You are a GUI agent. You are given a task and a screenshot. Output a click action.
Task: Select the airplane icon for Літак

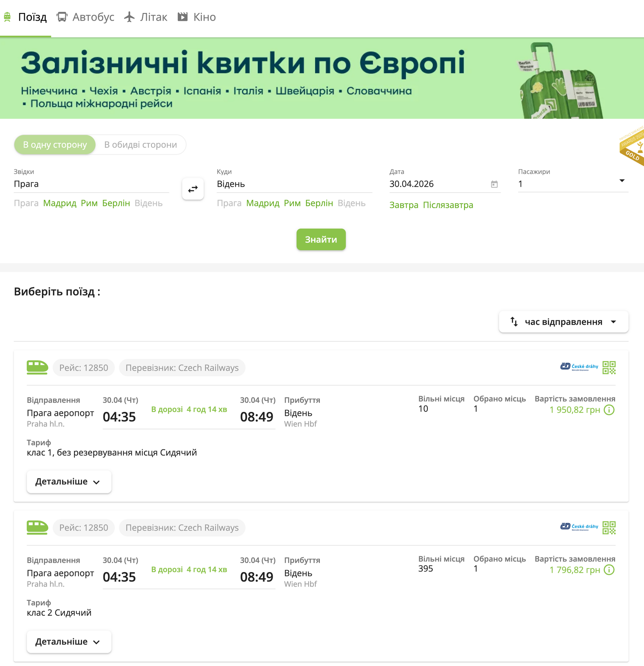(x=130, y=16)
